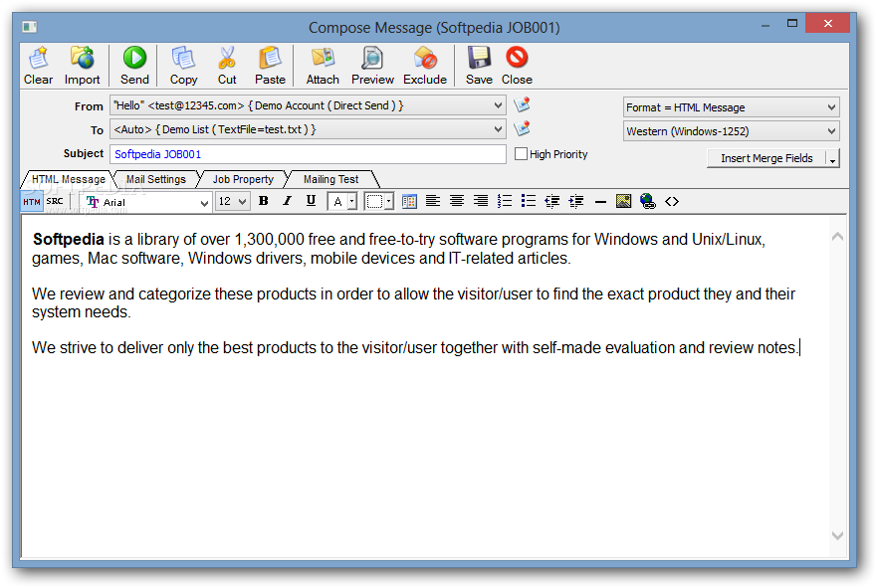Click the Exclude toolbar icon
Image resolution: width=877 pixels, height=588 pixels.
[425, 66]
